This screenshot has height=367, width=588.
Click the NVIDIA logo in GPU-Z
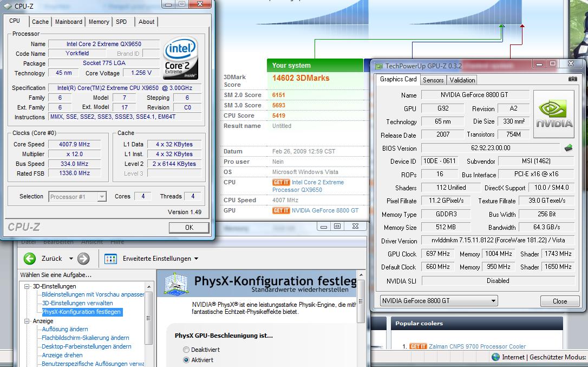click(554, 114)
